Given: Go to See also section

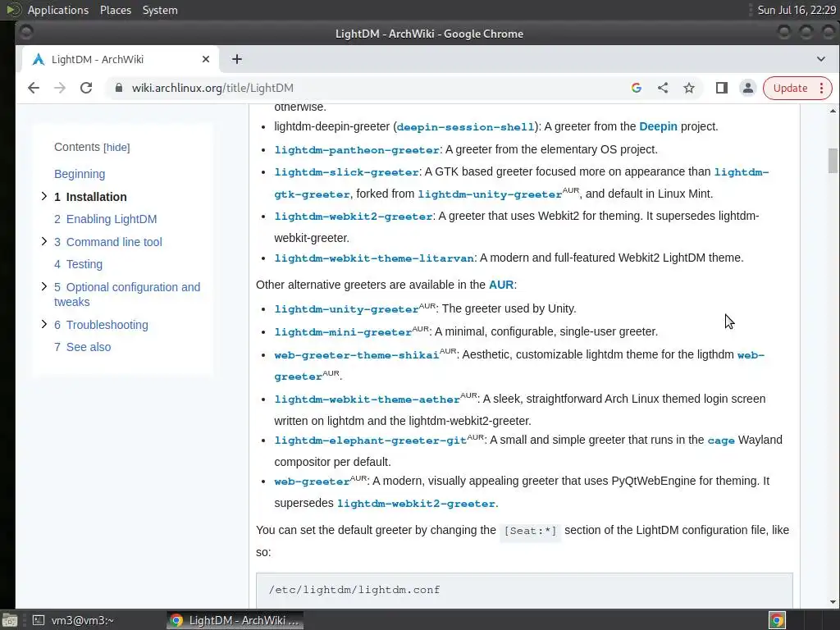Looking at the screenshot, I should point(83,347).
